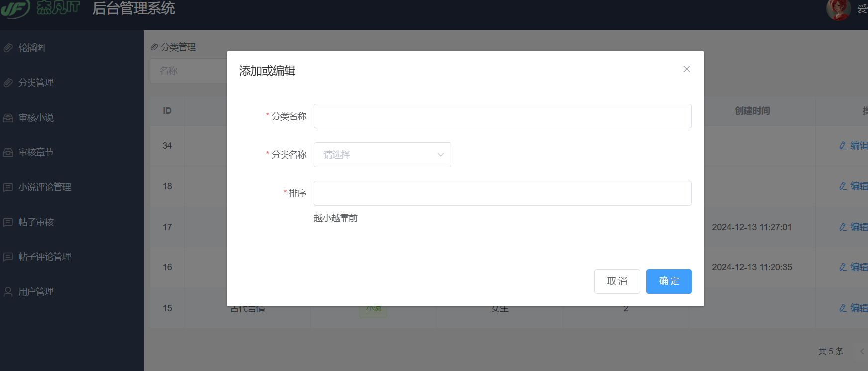The width and height of the screenshot is (868, 371).
Task: Click the 审核小说 inbox icon
Action: point(8,118)
